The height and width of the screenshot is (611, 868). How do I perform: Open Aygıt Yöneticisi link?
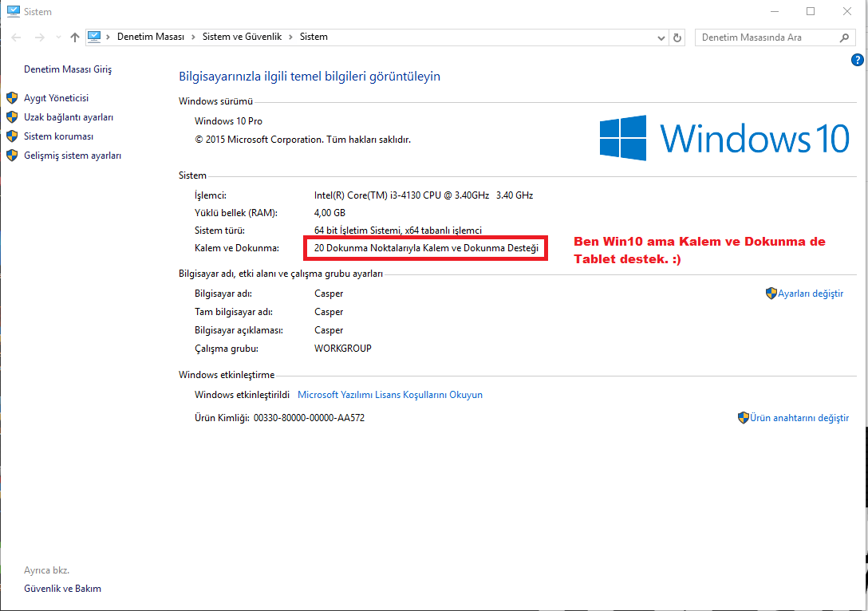coord(56,98)
